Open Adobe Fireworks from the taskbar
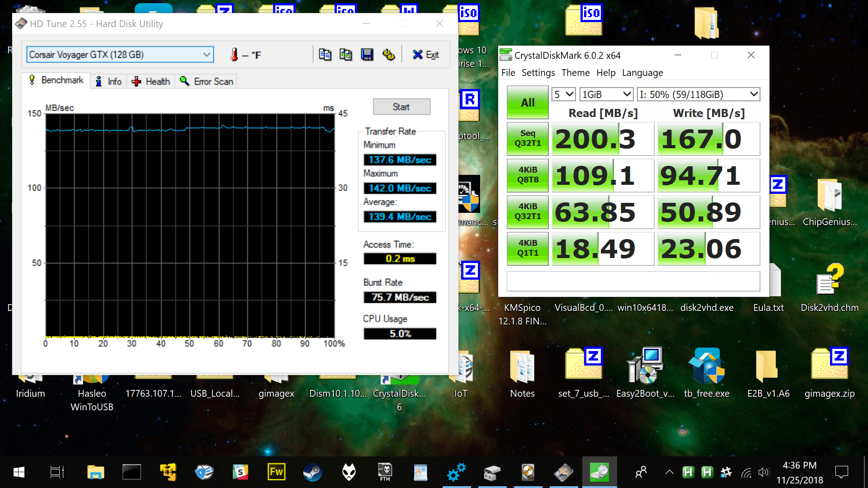868x488 pixels. point(276,473)
